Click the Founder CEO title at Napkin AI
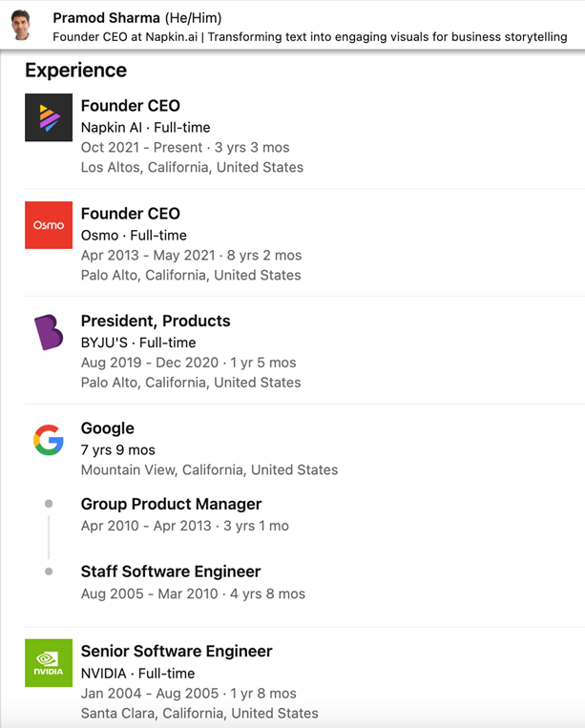This screenshot has width=585, height=728. click(130, 106)
